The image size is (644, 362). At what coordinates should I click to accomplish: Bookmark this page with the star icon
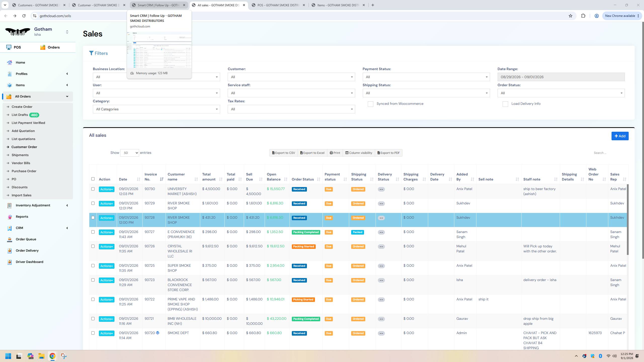[571, 16]
